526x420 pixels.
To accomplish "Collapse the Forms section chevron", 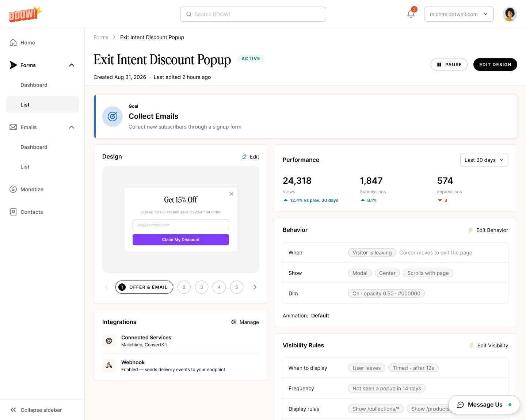I will point(72,65).
